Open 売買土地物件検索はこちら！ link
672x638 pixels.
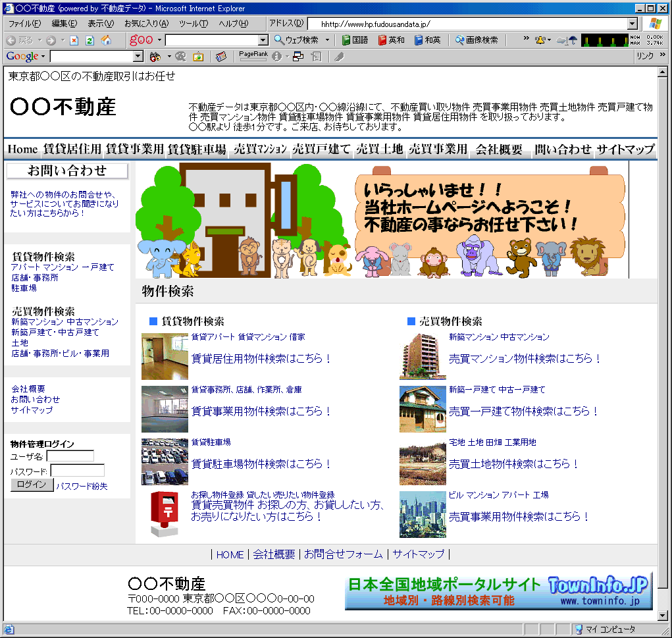coord(514,464)
